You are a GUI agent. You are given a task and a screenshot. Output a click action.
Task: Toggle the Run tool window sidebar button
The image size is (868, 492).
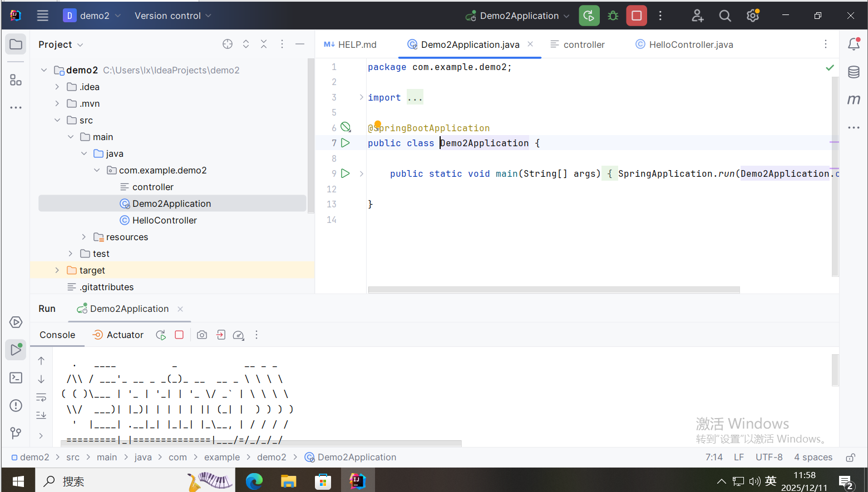[16, 350]
